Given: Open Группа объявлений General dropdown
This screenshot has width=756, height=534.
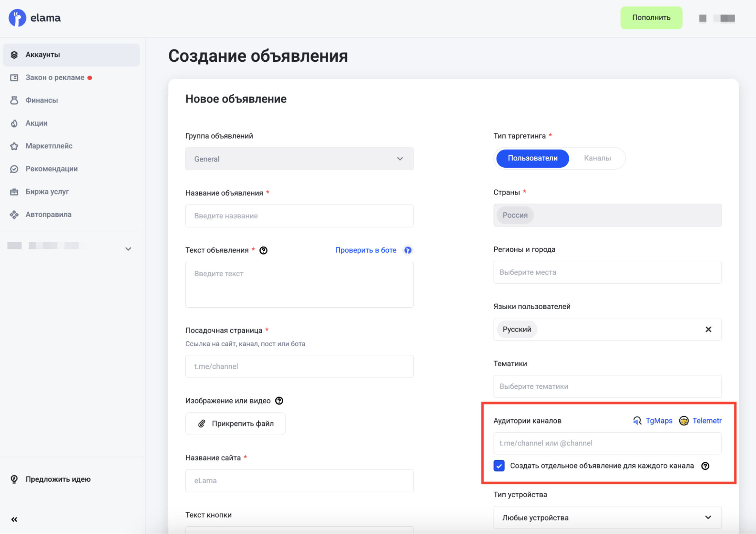Looking at the screenshot, I should coord(299,159).
